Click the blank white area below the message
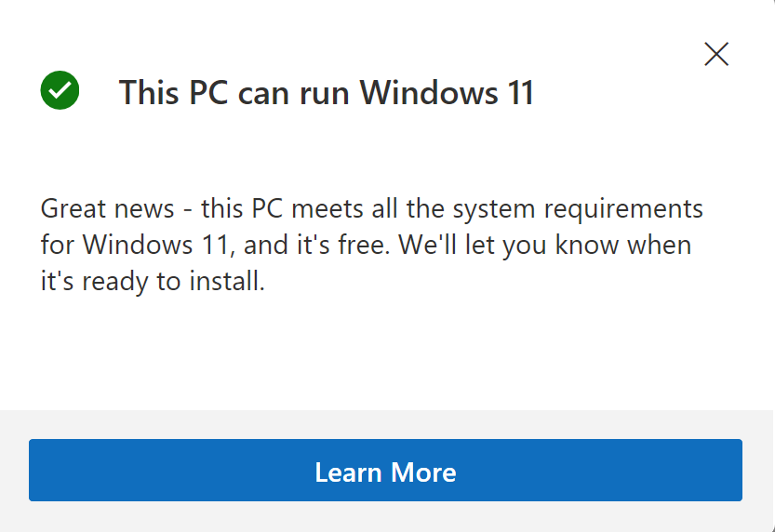The image size is (775, 532). pyautogui.click(x=387, y=353)
